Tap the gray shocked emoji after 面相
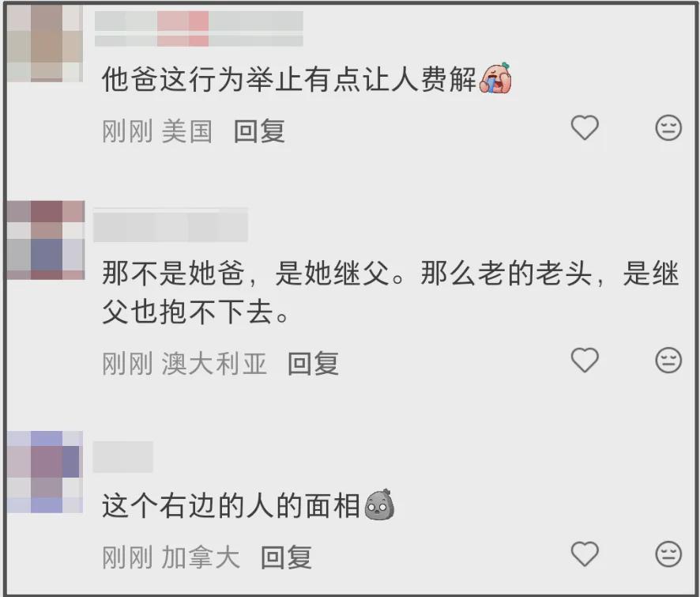The image size is (700, 597). (379, 504)
